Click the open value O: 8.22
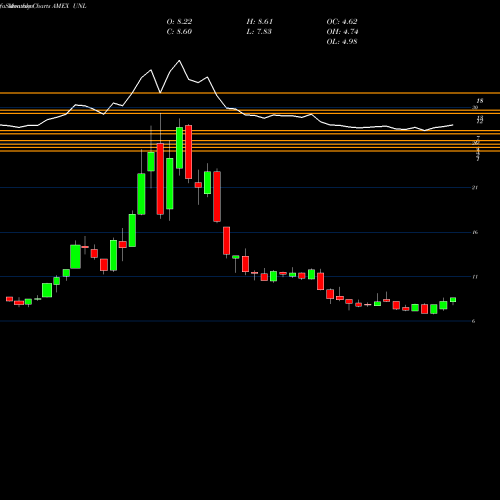 [x=179, y=22]
